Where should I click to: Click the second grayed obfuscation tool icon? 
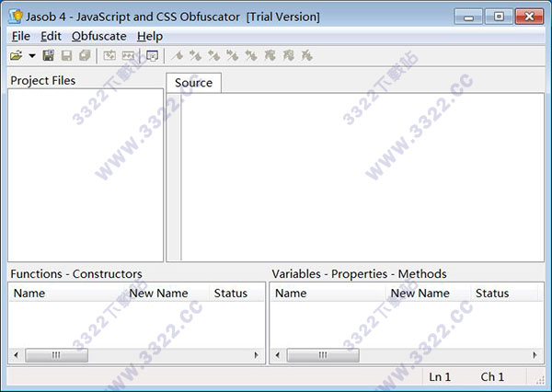point(195,55)
